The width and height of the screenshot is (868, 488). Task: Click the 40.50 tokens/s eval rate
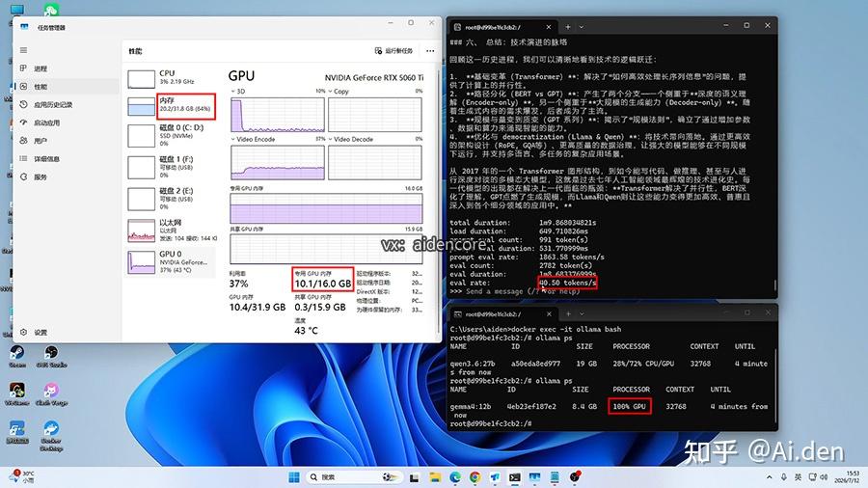click(x=567, y=283)
